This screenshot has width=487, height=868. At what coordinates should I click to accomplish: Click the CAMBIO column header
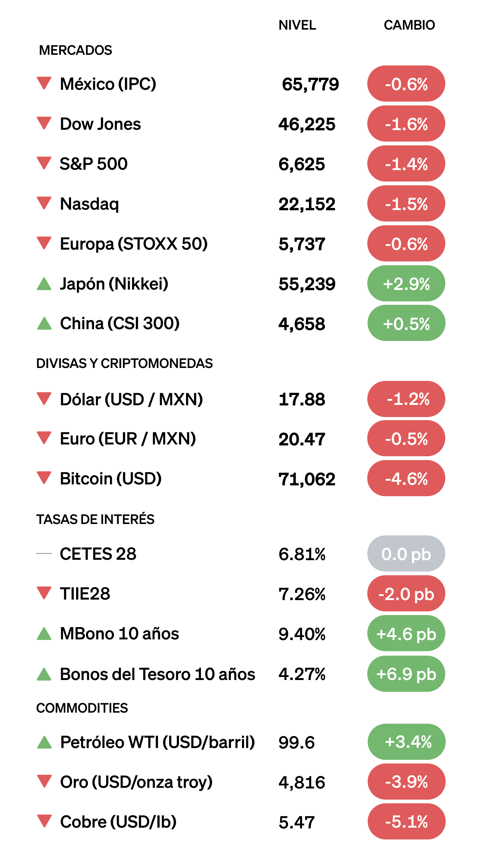point(409,25)
